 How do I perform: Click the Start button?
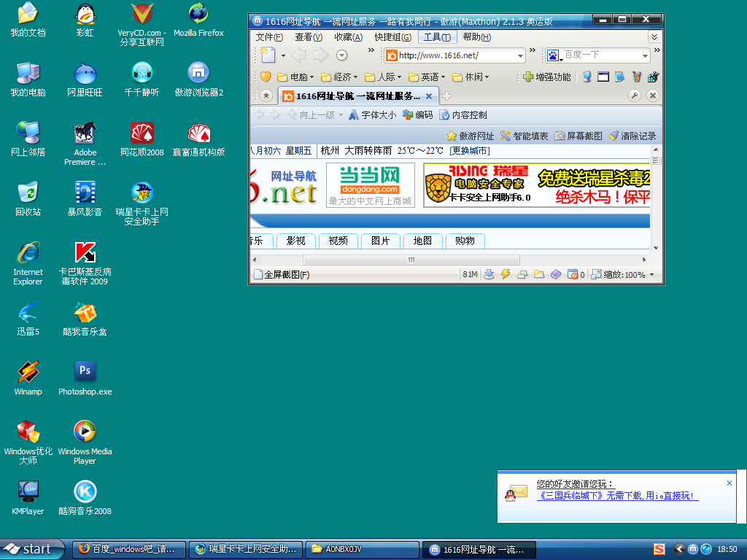(31, 549)
